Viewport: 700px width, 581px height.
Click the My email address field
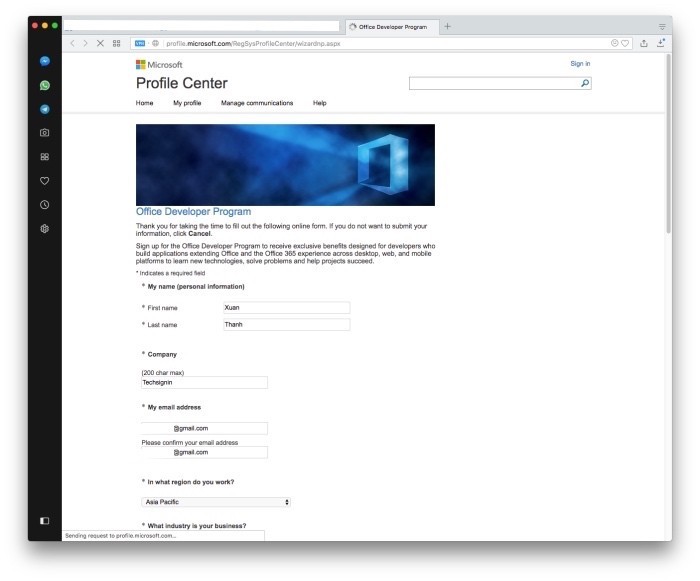pyautogui.click(x=204, y=428)
